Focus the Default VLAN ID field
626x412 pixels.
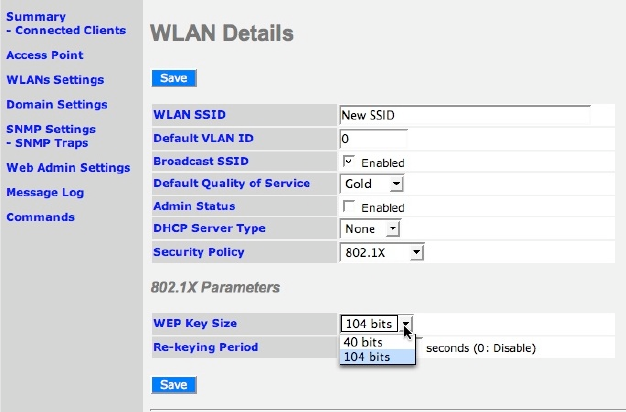(373, 138)
